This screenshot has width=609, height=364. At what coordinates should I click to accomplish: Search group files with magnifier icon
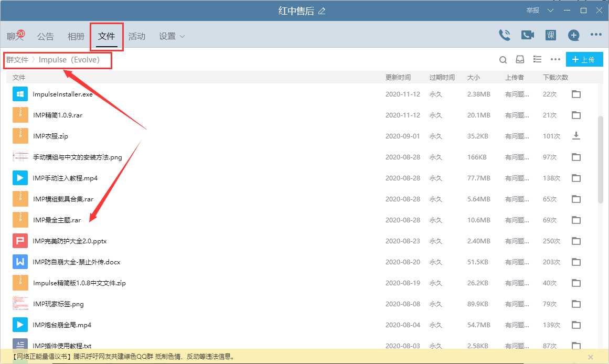point(503,59)
